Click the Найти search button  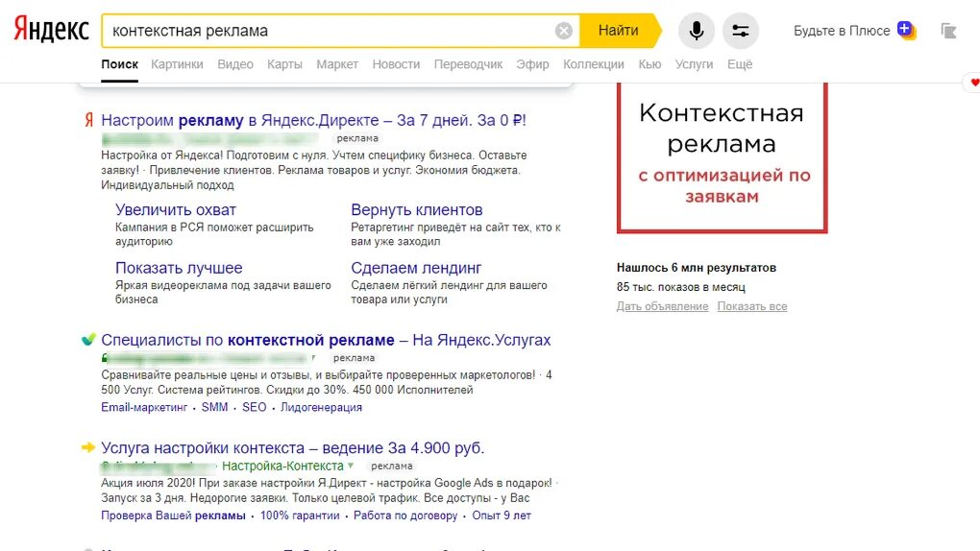618,31
